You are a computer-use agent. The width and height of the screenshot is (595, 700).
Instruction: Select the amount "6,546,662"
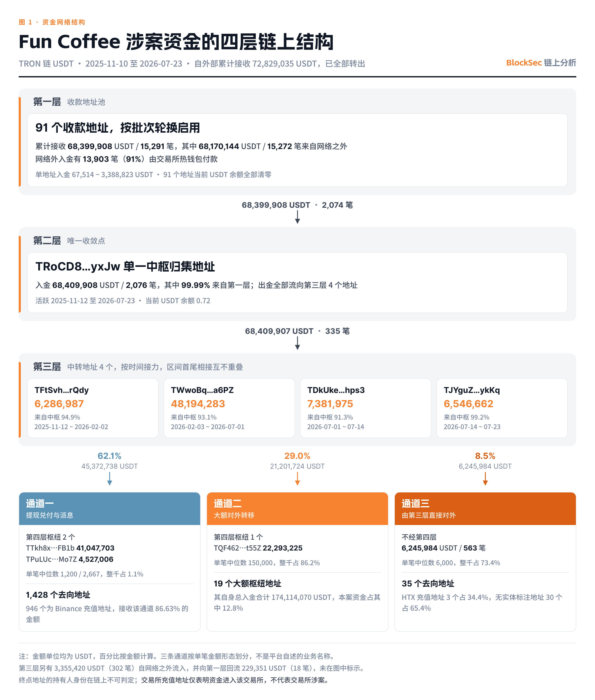pyautogui.click(x=468, y=404)
